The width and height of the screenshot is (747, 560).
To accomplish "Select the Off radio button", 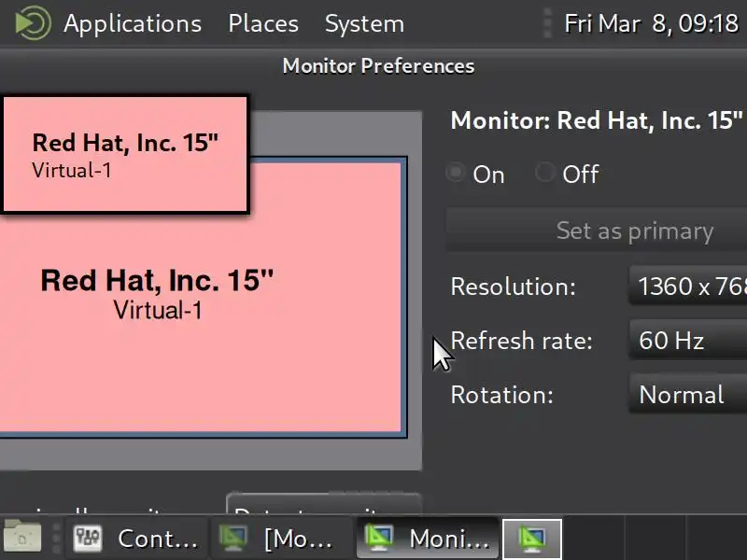I will click(544, 173).
